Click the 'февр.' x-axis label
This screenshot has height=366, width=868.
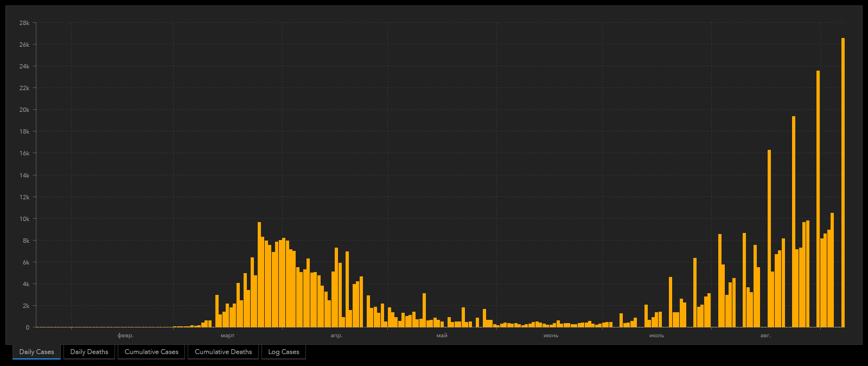pos(125,336)
